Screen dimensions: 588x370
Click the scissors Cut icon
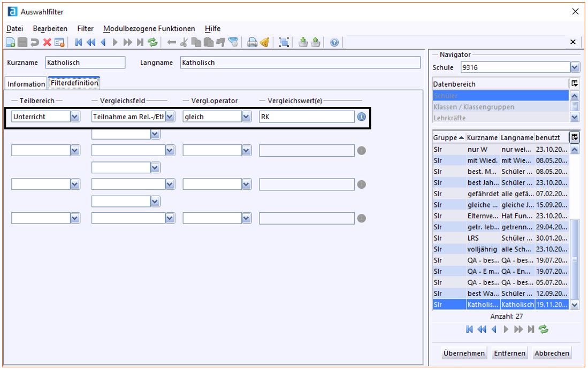click(184, 42)
